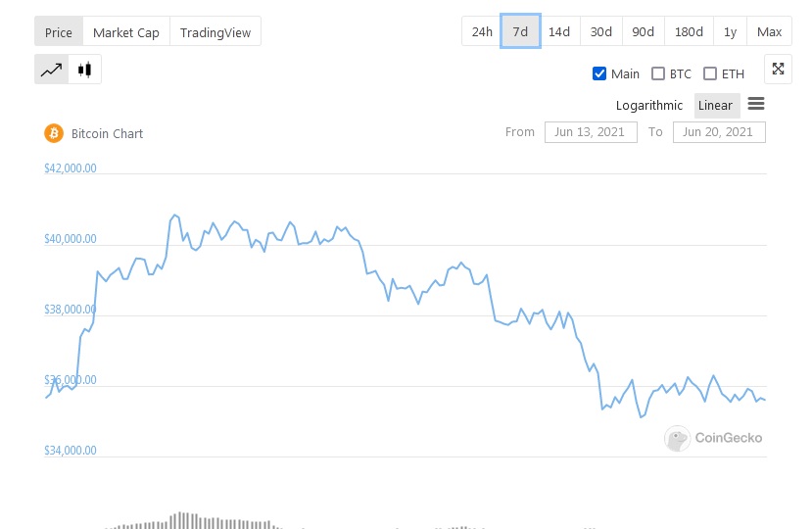Enable the ETH comparison checkbox
Screen dimensions: 812x529
pos(710,73)
